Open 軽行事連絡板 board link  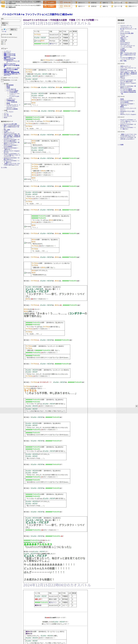point(10,85)
